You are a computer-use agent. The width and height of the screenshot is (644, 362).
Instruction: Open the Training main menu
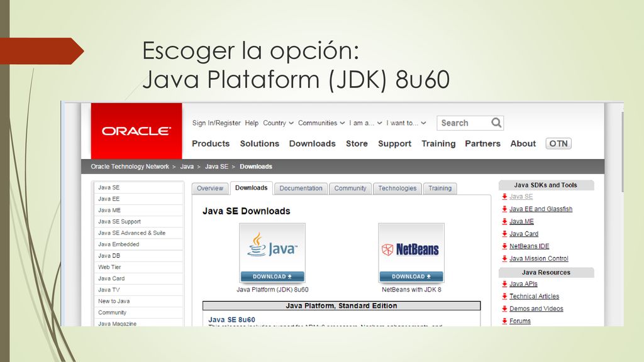coord(438,144)
